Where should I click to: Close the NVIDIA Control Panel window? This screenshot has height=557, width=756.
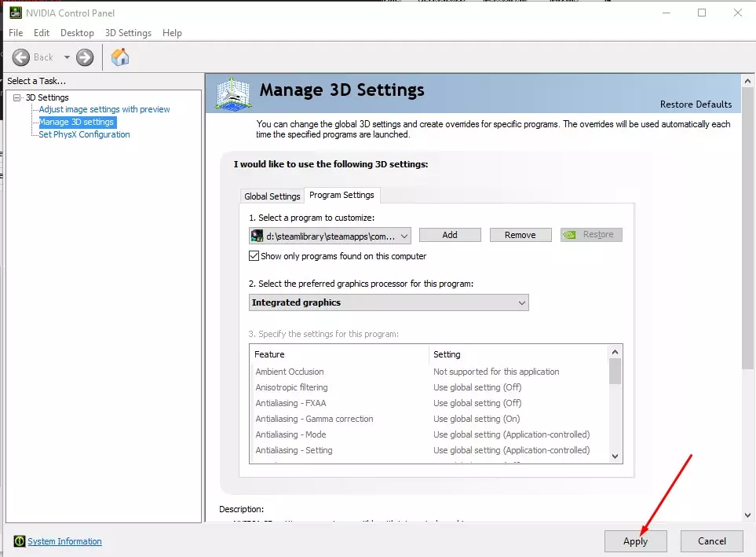738,13
